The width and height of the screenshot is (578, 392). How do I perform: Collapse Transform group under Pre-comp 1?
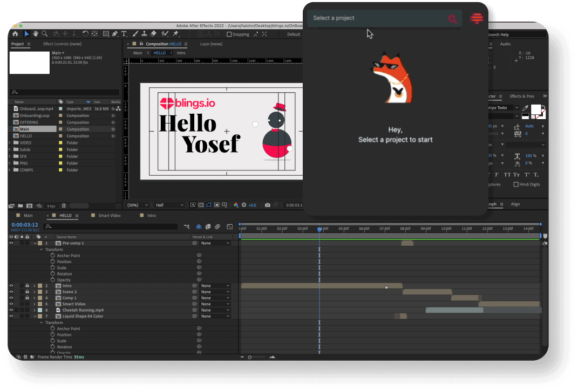coord(41,250)
